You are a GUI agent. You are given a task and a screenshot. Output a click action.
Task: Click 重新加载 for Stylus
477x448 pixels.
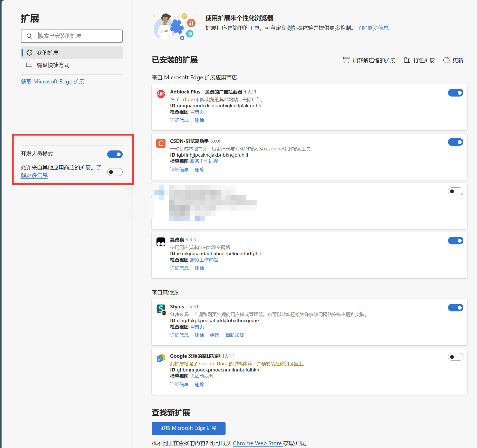tap(235, 335)
